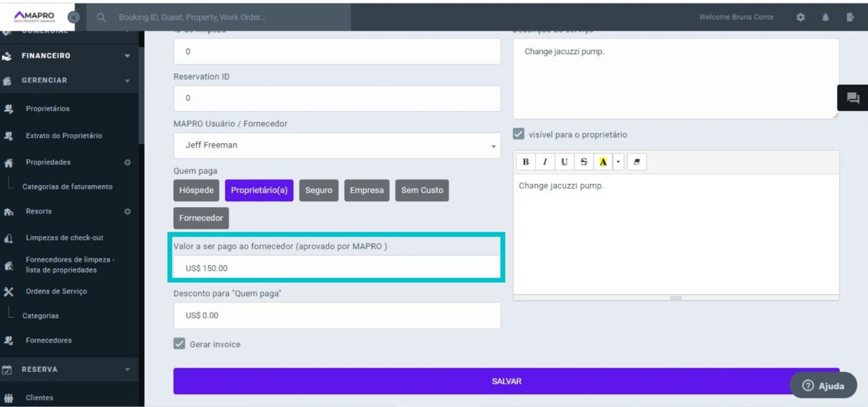Uncheck visível para o proprietário
This screenshot has height=407, width=868.
click(x=519, y=134)
